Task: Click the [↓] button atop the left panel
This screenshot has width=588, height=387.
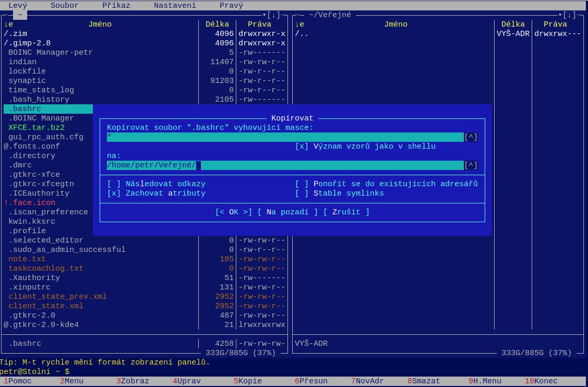Action: point(274,15)
